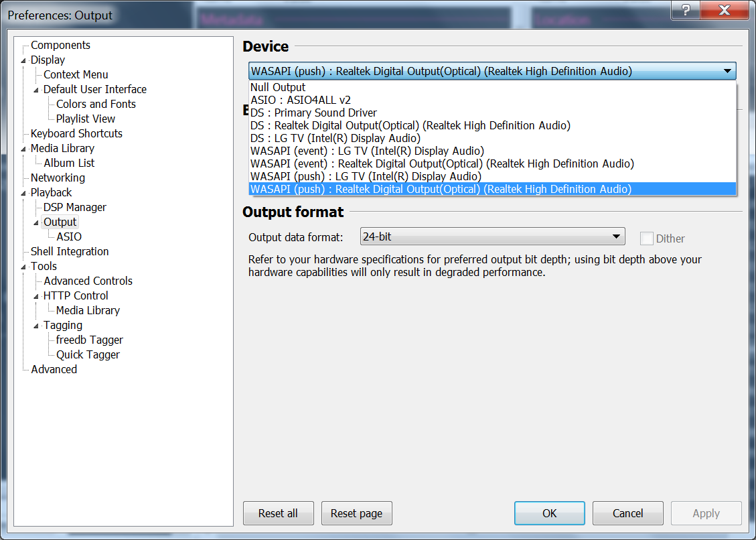Click the Cancel button
This screenshot has width=756, height=540.
point(627,513)
